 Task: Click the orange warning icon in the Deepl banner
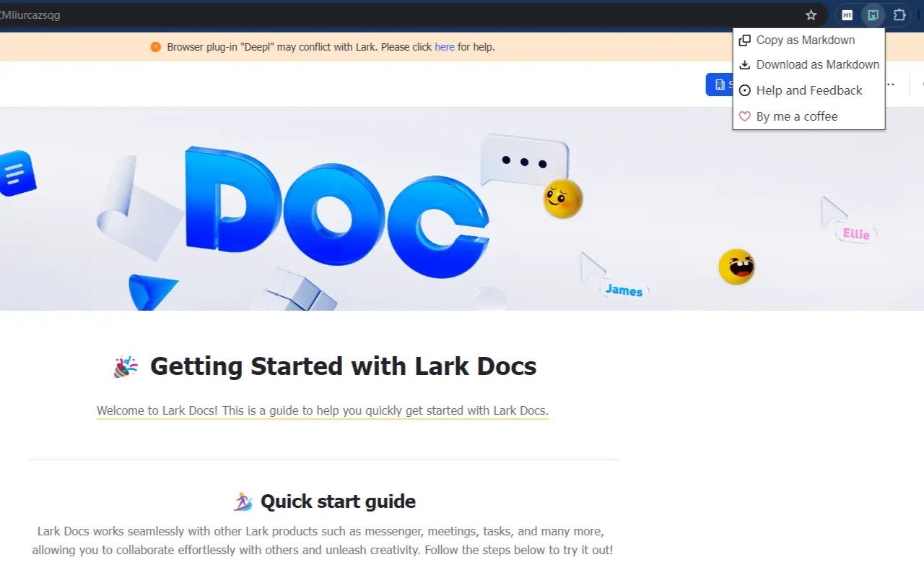pos(156,46)
